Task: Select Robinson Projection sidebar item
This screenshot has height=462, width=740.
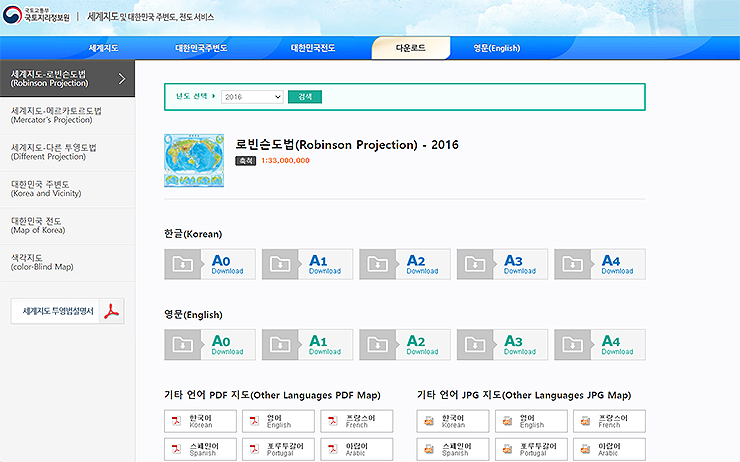Action: tap(67, 78)
